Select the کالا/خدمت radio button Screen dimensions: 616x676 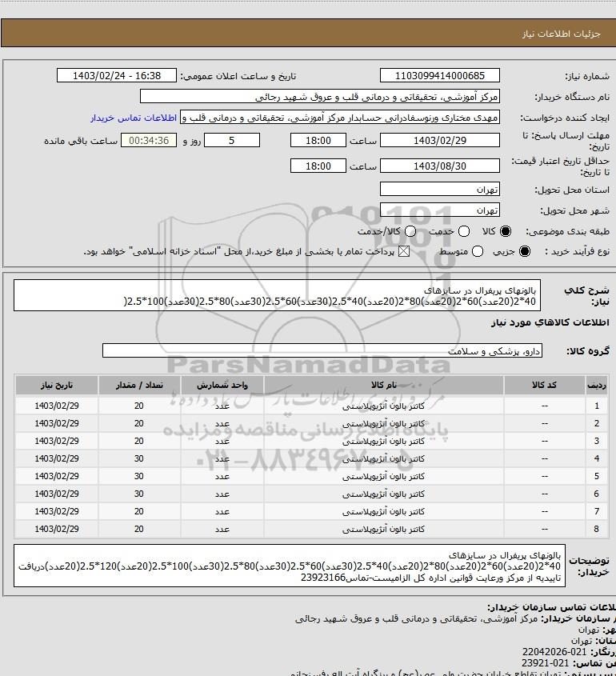[x=410, y=231]
